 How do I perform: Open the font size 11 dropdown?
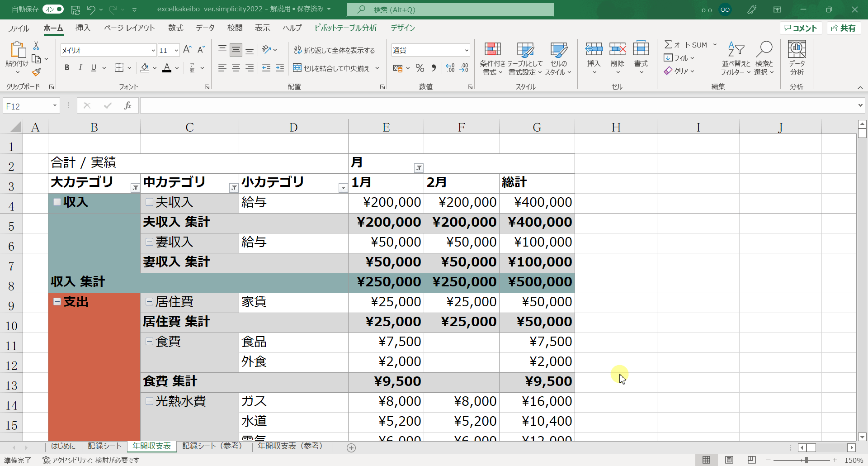click(176, 50)
